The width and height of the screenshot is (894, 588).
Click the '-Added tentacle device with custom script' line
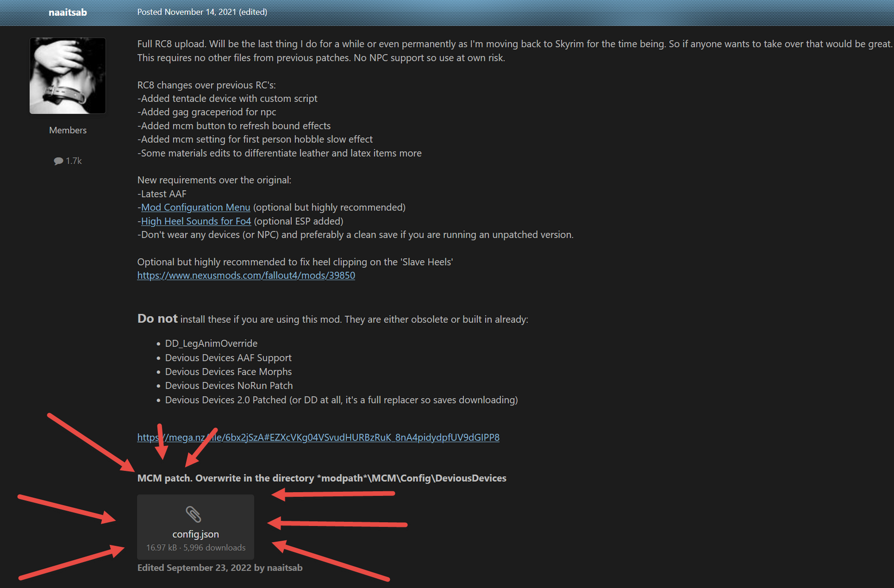point(227,99)
